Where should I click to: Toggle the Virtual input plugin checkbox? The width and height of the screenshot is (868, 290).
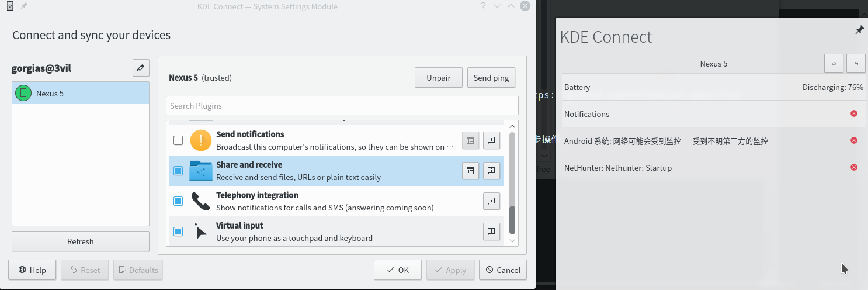click(178, 232)
